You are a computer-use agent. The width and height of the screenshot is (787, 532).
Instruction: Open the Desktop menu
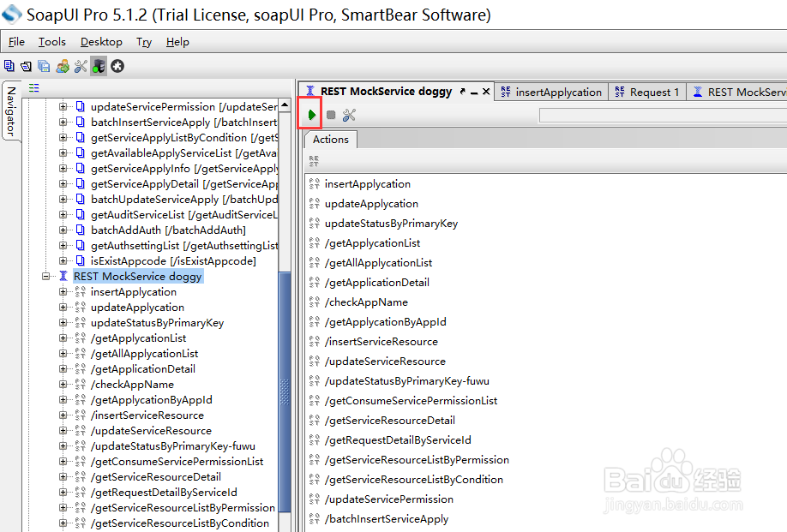[x=101, y=42]
